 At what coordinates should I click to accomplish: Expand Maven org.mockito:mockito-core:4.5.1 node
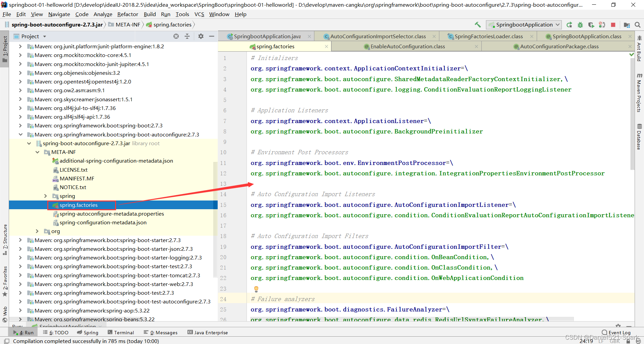(20, 55)
